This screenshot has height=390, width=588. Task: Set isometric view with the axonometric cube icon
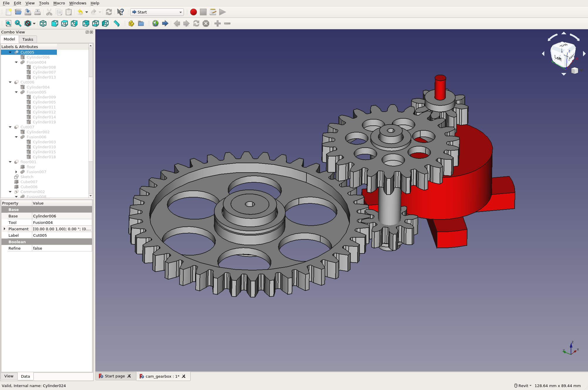(x=43, y=23)
